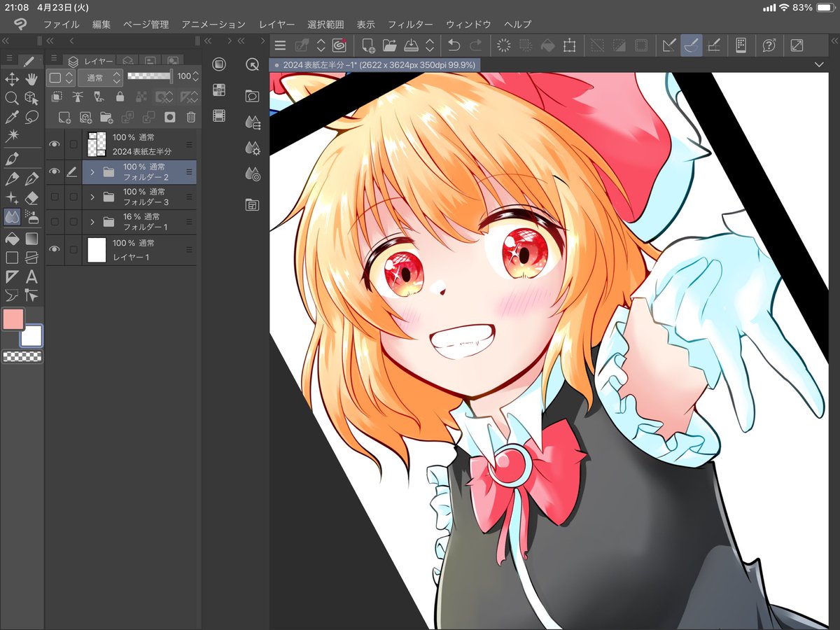Click the Undo arrow in command bar
The height and width of the screenshot is (630, 840).
tap(454, 45)
